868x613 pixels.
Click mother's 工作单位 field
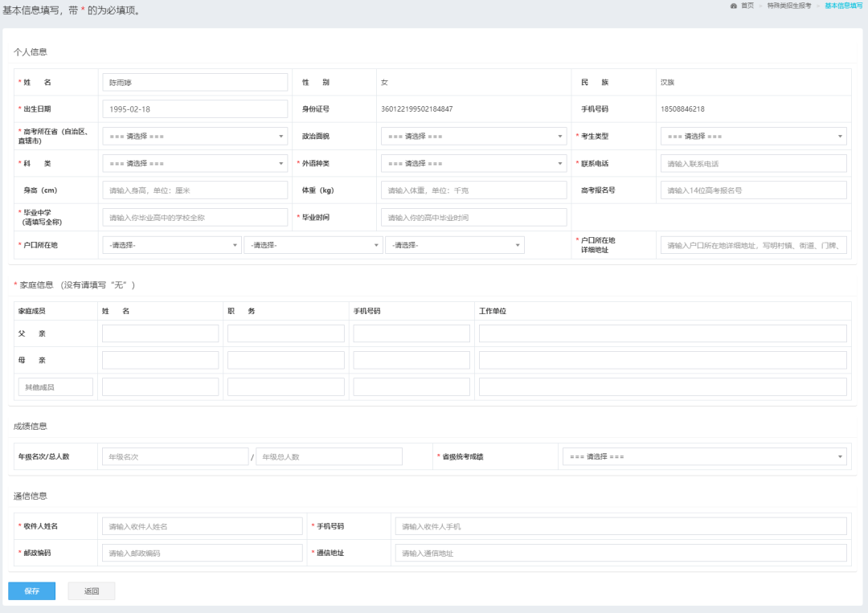pyautogui.click(x=662, y=360)
